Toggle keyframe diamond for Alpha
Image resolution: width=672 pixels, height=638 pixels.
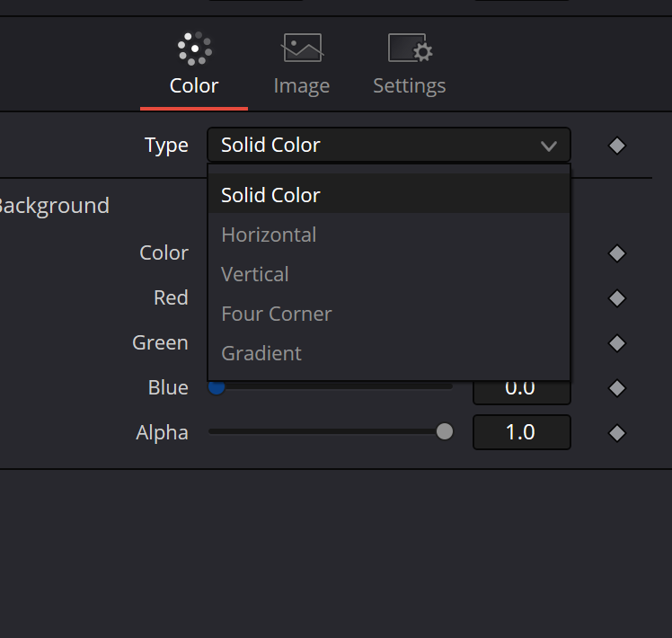click(617, 433)
